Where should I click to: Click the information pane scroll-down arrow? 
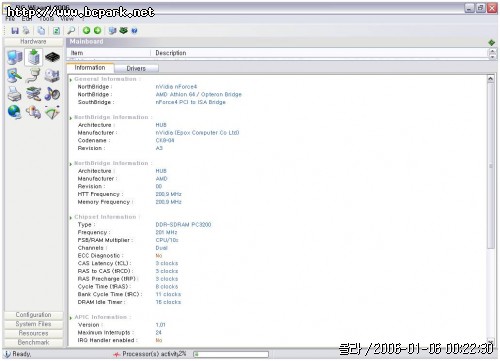coord(491,341)
